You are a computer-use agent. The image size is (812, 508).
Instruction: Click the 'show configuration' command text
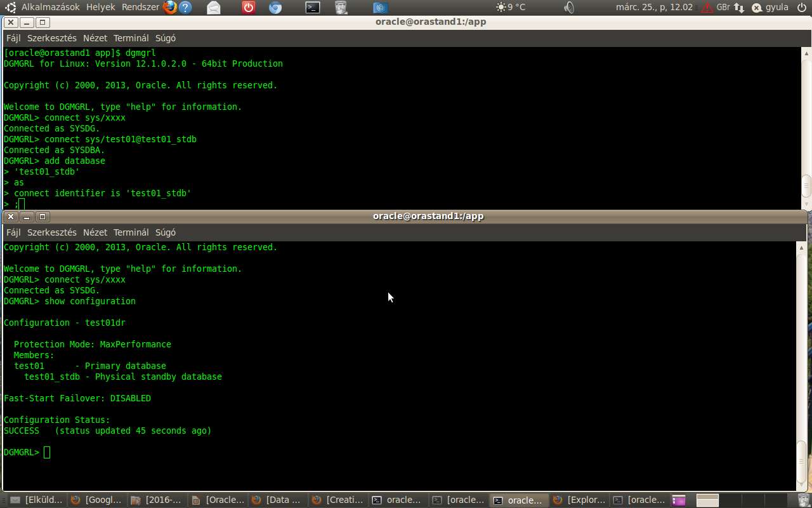(x=90, y=301)
